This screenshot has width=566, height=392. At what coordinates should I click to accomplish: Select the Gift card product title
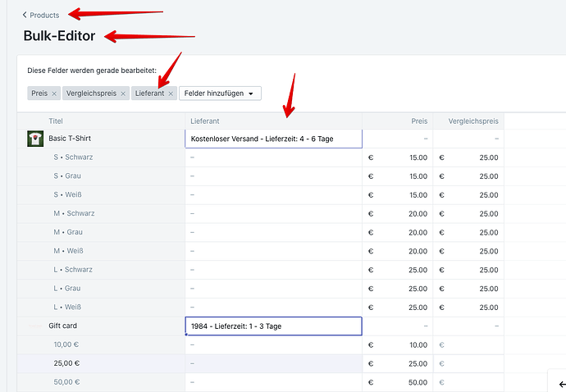pyautogui.click(x=62, y=326)
